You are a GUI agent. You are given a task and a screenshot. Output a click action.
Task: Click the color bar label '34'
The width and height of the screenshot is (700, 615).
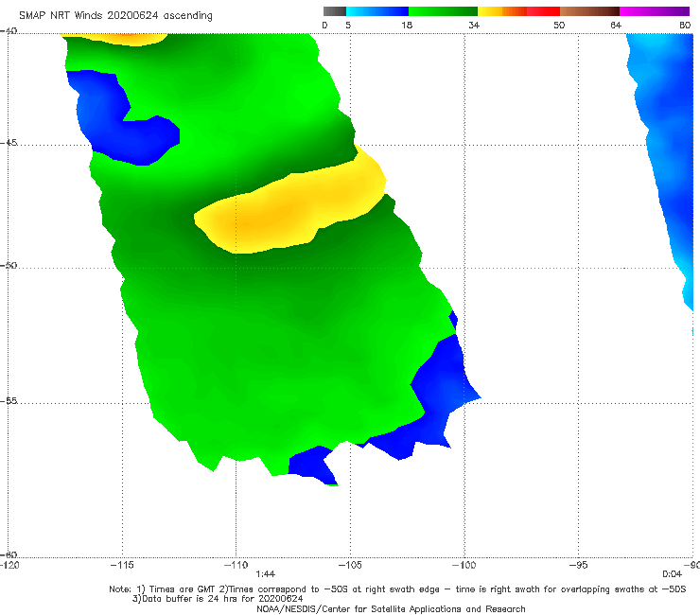pos(474,25)
